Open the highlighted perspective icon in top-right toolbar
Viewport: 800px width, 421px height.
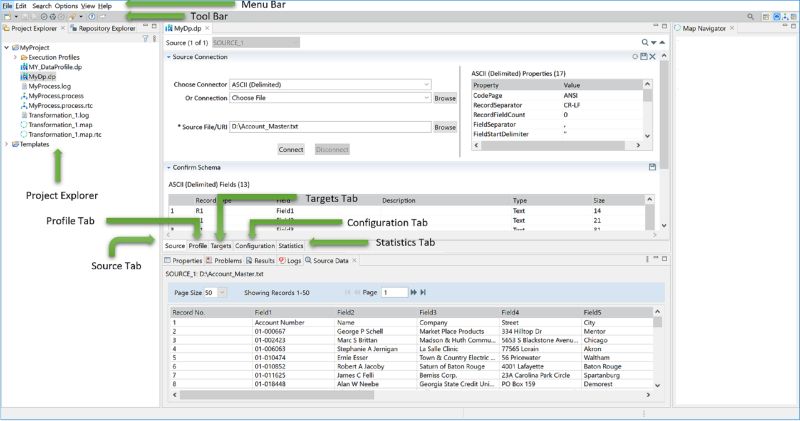pyautogui.click(x=777, y=17)
